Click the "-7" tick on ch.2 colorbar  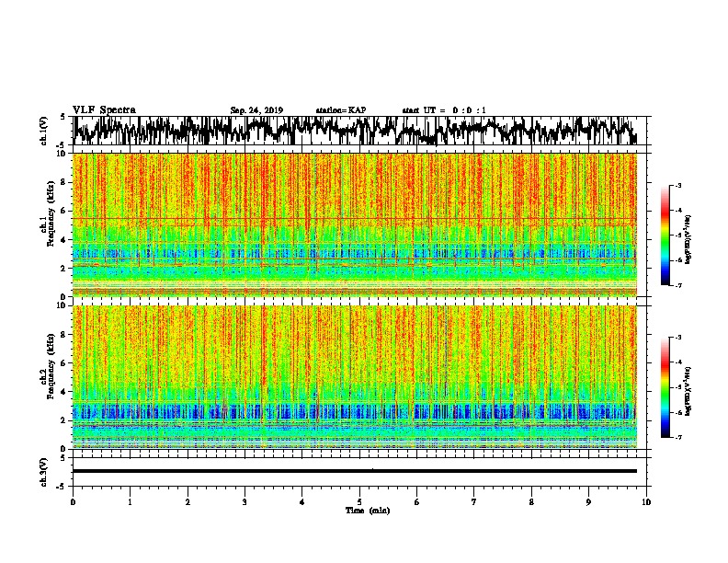[x=677, y=437]
